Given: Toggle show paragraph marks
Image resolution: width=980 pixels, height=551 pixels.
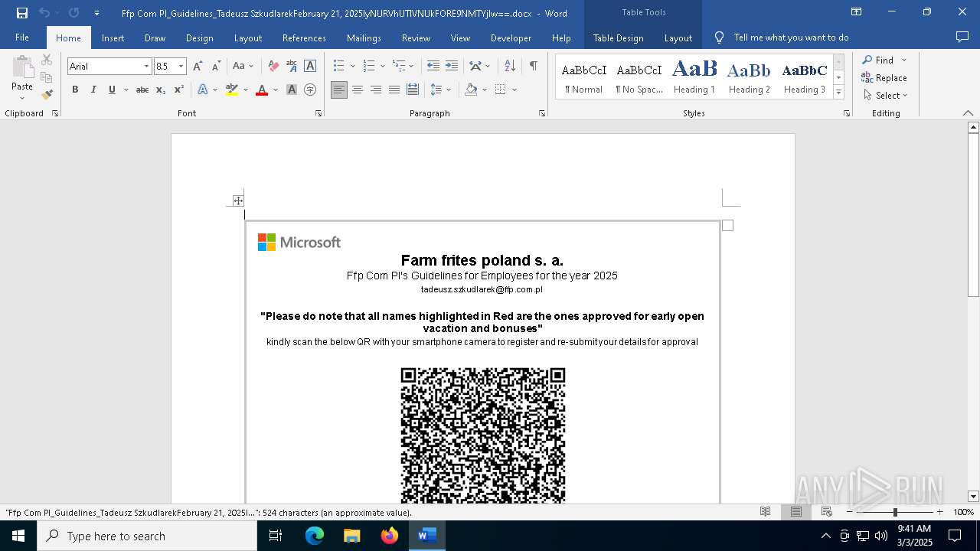Looking at the screenshot, I should (x=533, y=67).
